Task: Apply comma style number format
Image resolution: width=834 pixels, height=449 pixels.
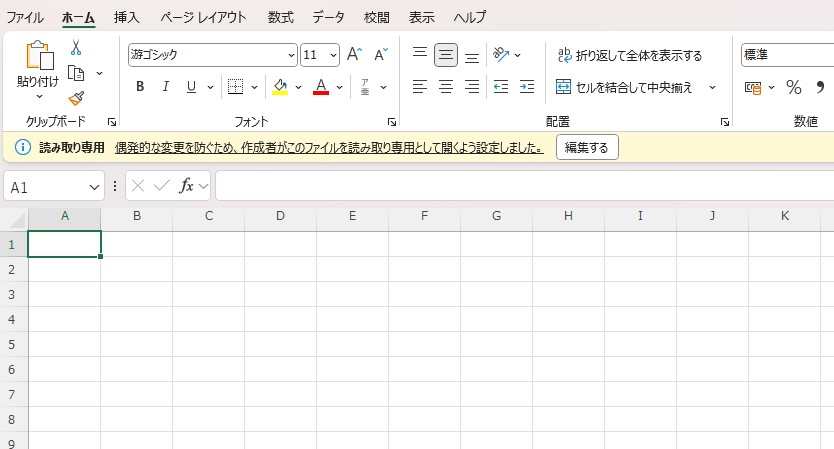Action: pyautogui.click(x=820, y=87)
